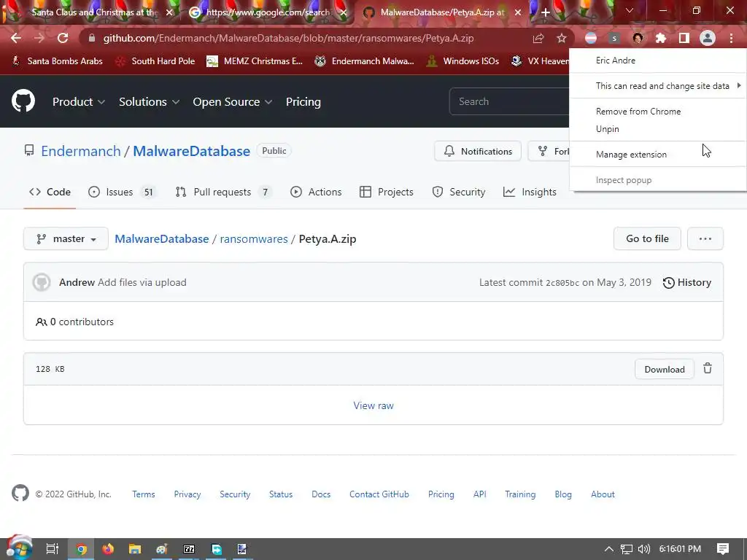Viewport: 747px width, 560px height.
Task: Expand 'This can read and change site data' submenu
Action: click(x=658, y=86)
